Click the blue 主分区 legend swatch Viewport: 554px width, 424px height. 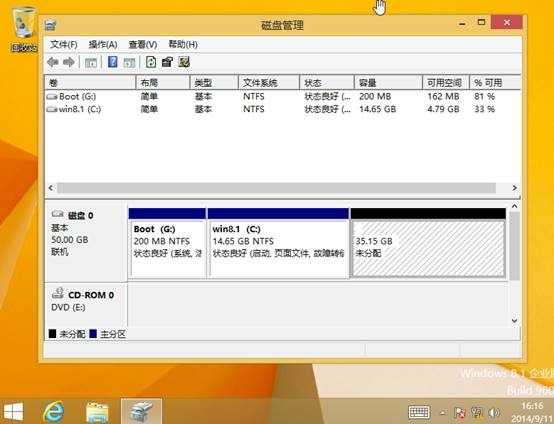coord(93,334)
